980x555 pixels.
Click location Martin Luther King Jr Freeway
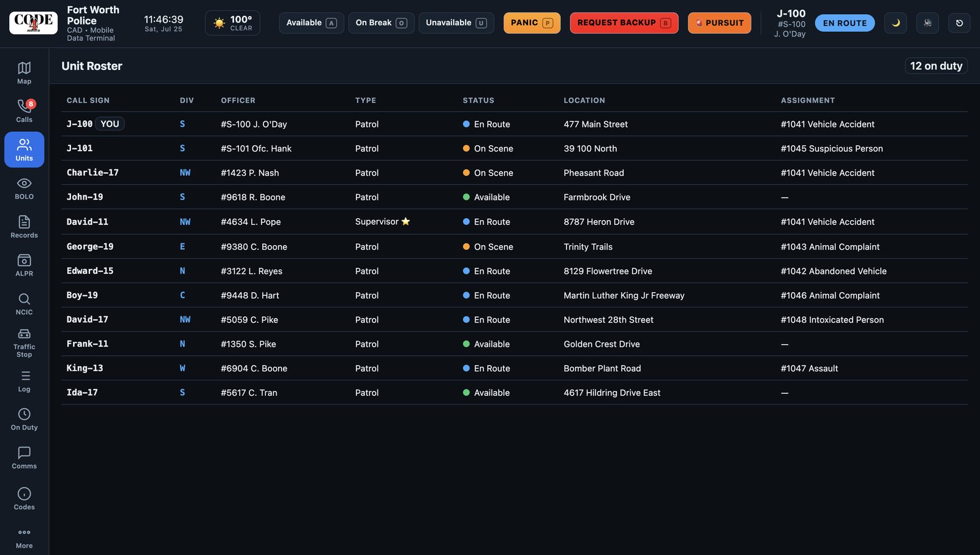624,295
